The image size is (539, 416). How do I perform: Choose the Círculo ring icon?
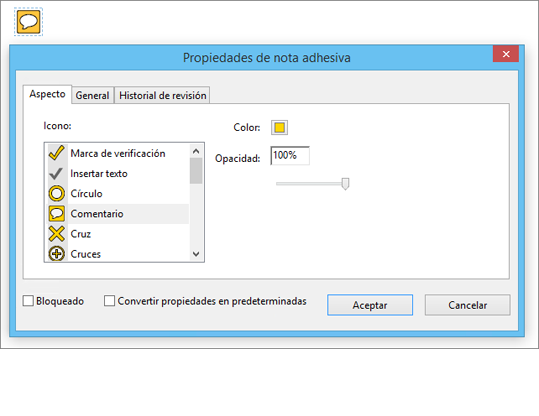point(57,193)
